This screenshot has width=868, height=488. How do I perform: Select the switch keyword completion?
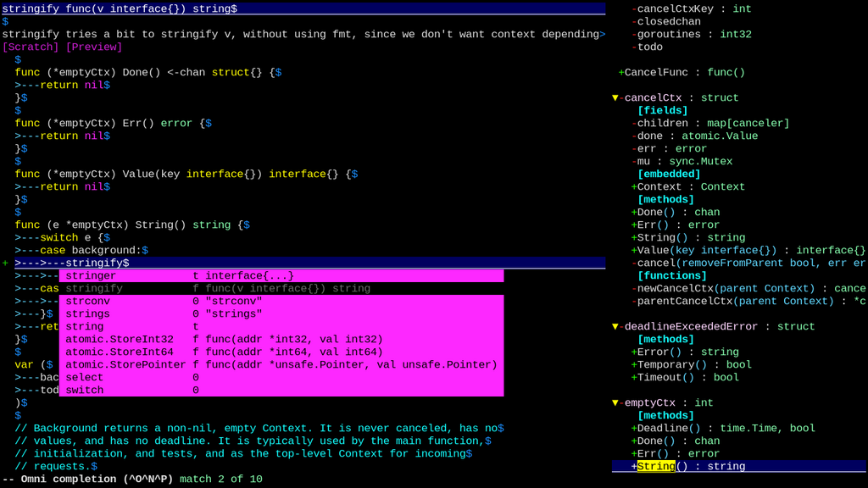point(281,390)
